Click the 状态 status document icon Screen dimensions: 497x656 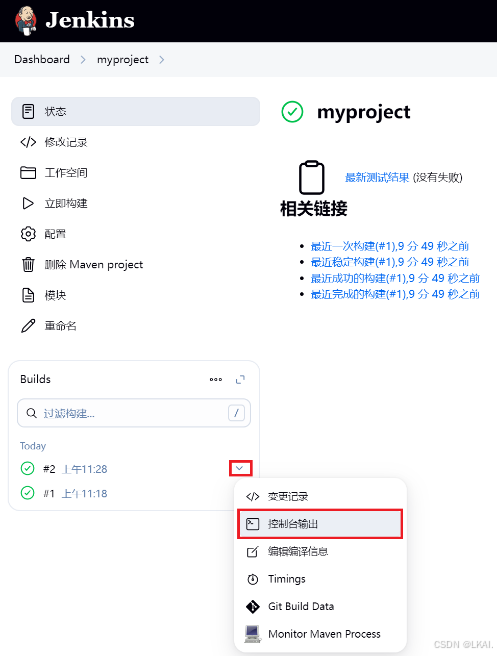[28, 111]
